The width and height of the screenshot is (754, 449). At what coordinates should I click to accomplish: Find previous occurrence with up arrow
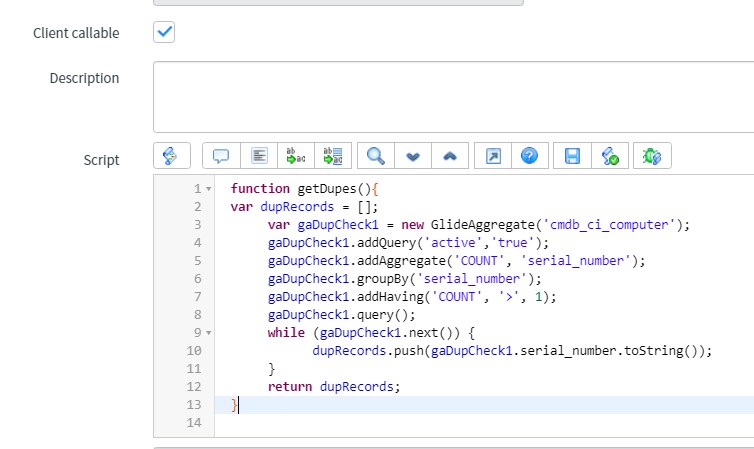450,156
